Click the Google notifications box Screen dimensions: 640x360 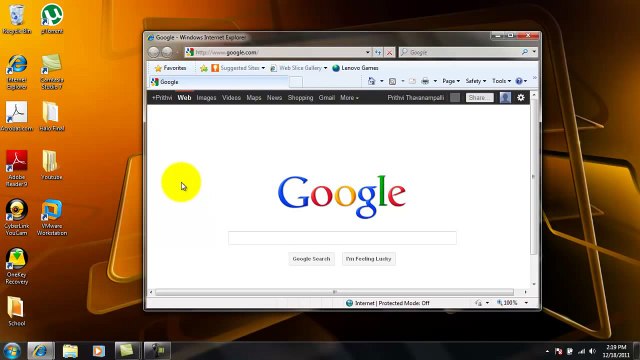coord(455,98)
